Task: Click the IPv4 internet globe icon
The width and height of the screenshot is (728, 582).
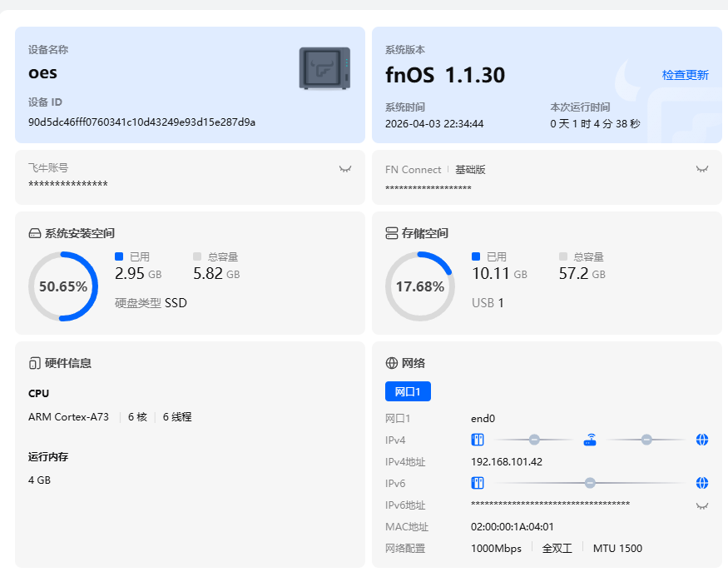Action: click(702, 440)
